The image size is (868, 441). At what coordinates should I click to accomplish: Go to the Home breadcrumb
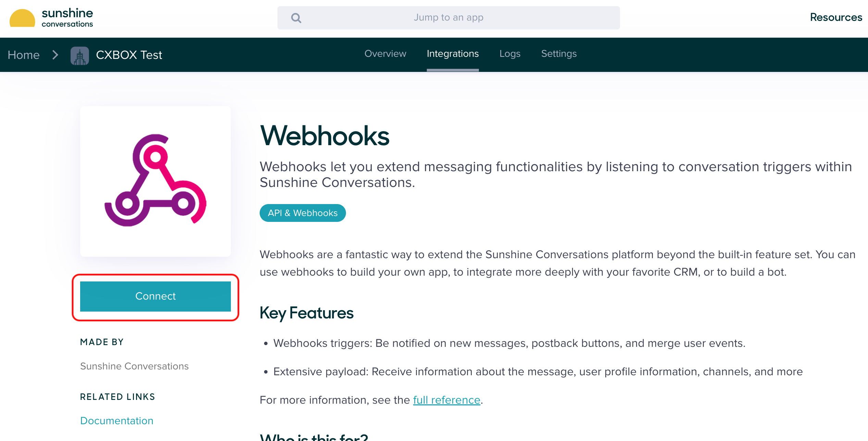pyautogui.click(x=24, y=55)
